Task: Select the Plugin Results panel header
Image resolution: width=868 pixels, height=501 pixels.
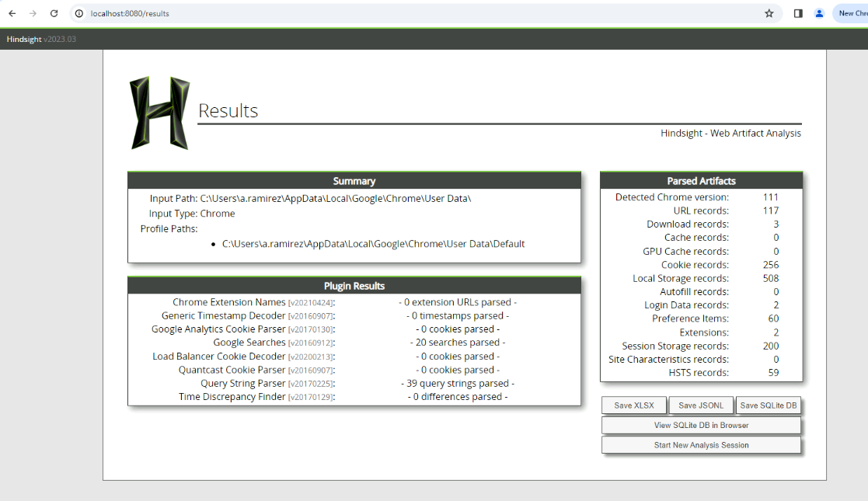Action: coord(354,286)
